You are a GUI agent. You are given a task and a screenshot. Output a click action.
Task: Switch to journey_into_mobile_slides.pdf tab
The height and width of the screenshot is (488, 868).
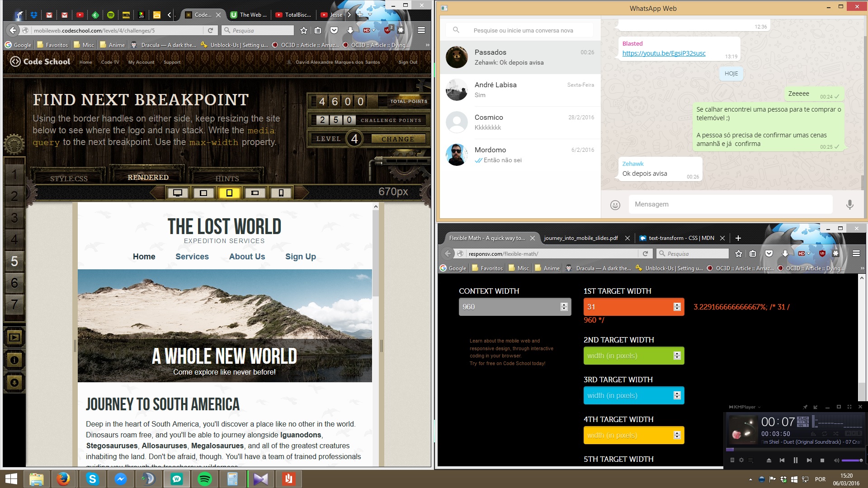point(586,238)
